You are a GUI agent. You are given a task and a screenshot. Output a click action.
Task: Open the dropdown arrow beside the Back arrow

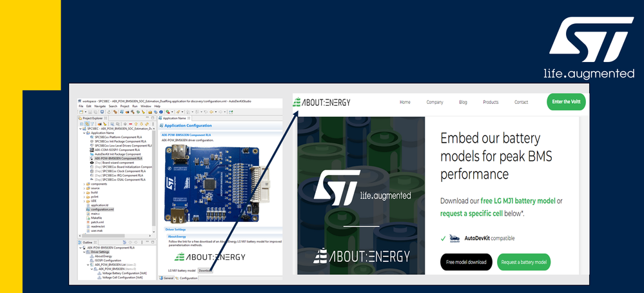pos(215,112)
